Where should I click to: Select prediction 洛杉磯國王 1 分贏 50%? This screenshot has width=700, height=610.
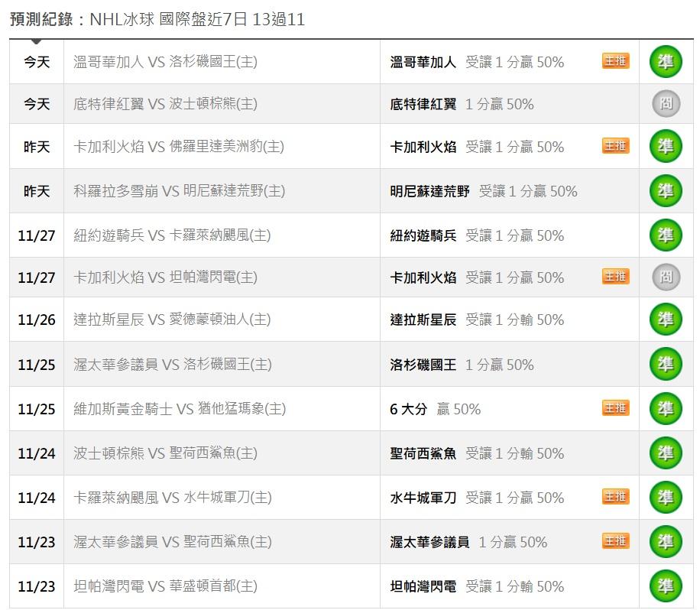pyautogui.click(x=462, y=365)
